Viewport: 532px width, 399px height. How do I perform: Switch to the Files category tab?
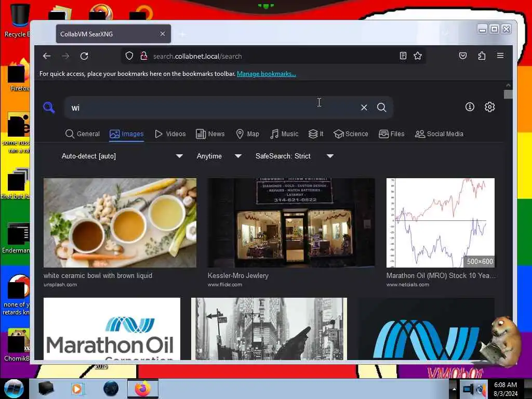coord(392,134)
